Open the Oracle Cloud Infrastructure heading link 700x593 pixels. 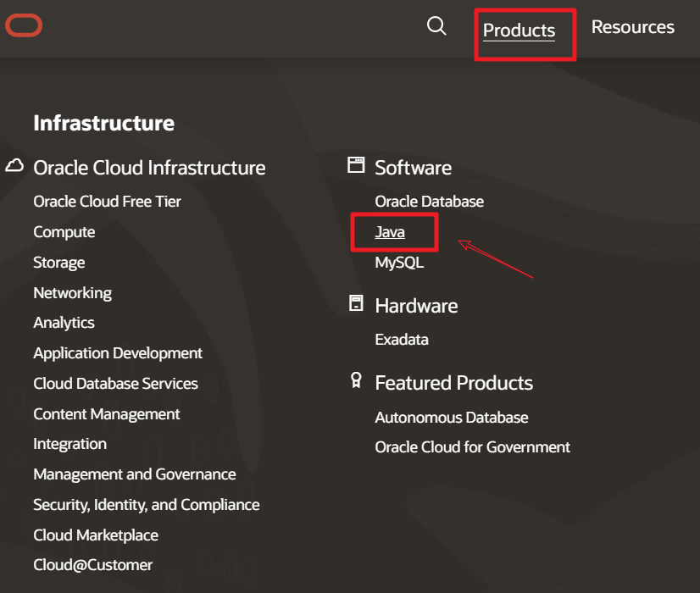[149, 168]
